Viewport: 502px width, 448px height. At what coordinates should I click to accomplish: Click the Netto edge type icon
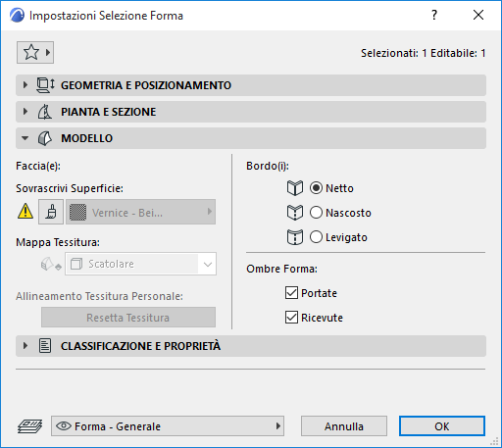pyautogui.click(x=295, y=188)
